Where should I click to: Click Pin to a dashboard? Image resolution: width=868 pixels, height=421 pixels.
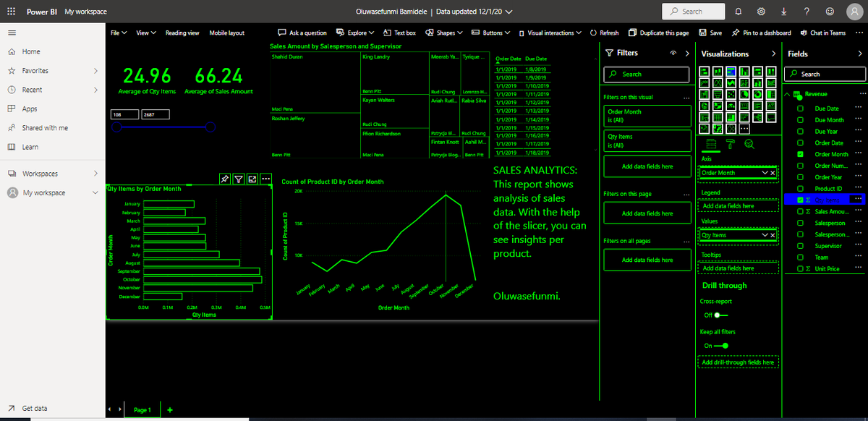click(x=762, y=33)
